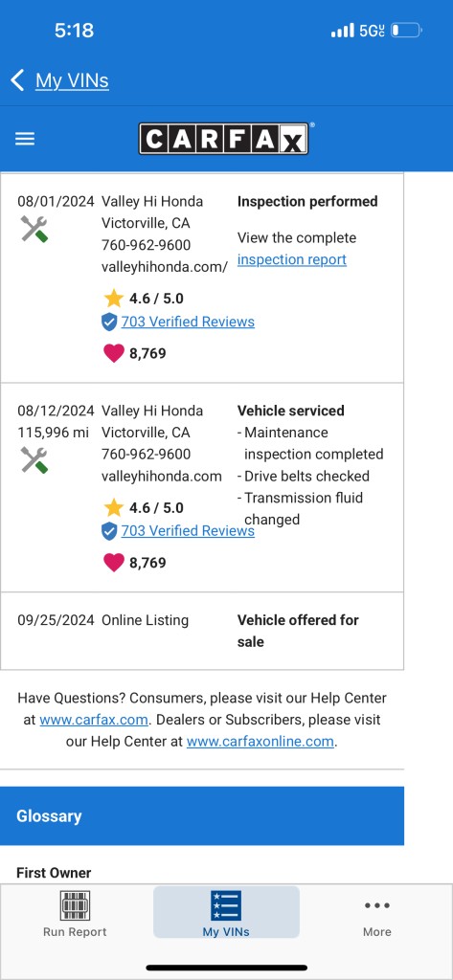453x980 pixels.
Task: Tap the yellow star rating in first record
Action: coord(113,299)
